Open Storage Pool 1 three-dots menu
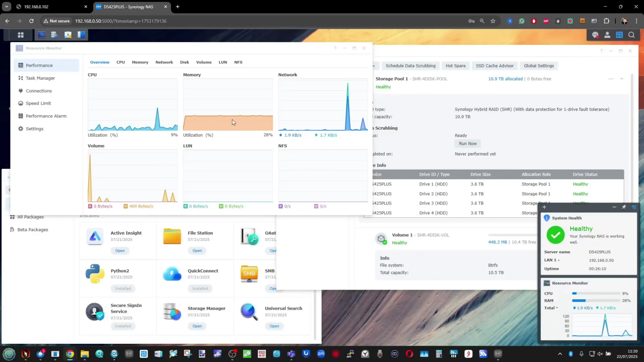 611,79
